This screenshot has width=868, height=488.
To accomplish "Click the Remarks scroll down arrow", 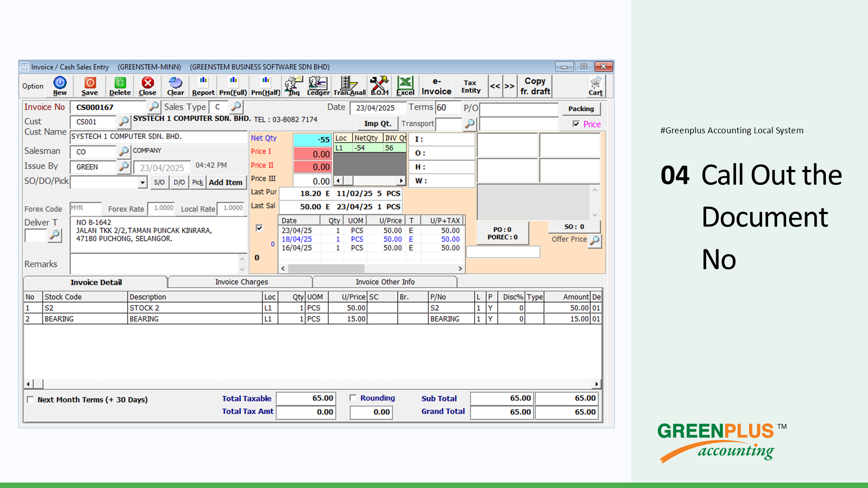I will pyautogui.click(x=242, y=269).
